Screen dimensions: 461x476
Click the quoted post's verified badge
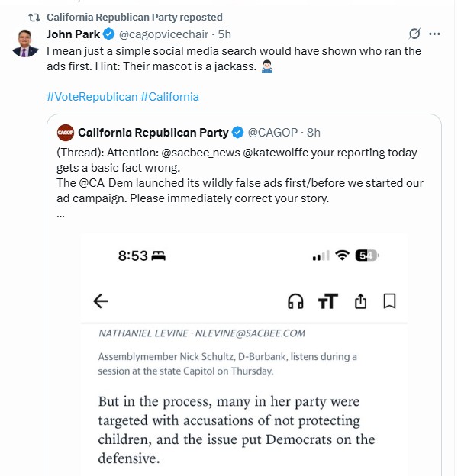coord(238,133)
